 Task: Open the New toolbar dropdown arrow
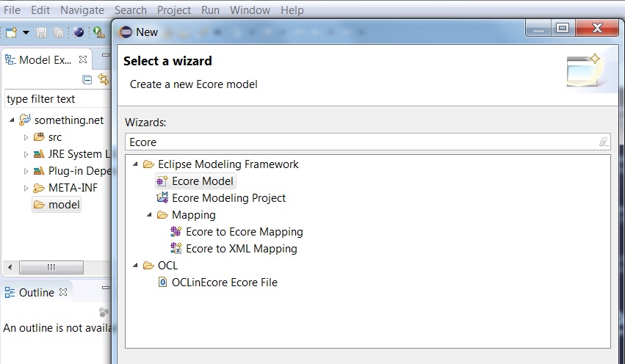[x=26, y=32]
